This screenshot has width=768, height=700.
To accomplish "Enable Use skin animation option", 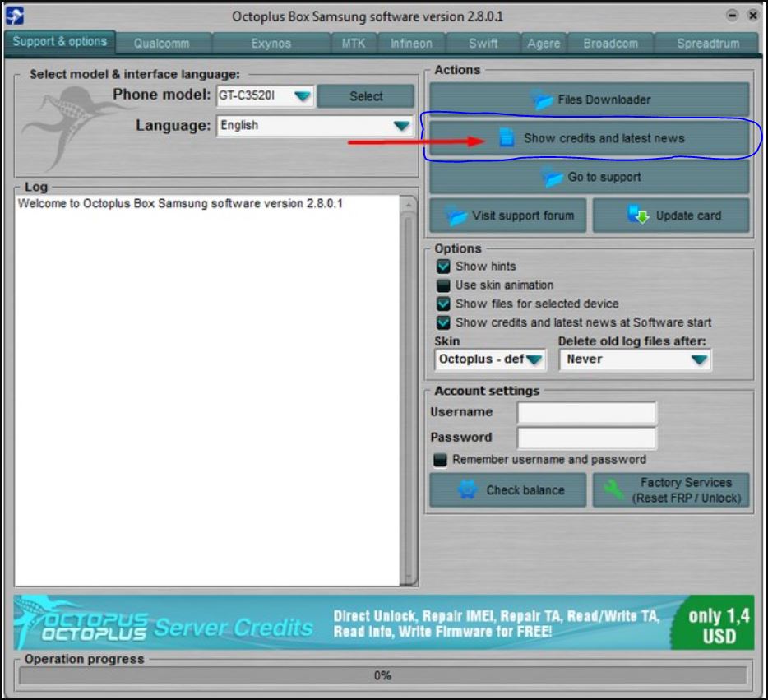I will point(443,285).
